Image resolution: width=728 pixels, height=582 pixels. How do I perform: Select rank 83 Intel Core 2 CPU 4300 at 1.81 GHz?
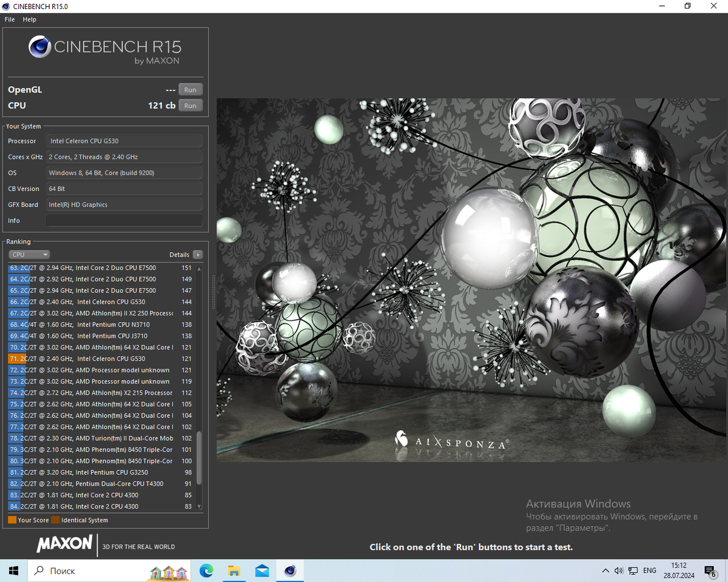102,495
